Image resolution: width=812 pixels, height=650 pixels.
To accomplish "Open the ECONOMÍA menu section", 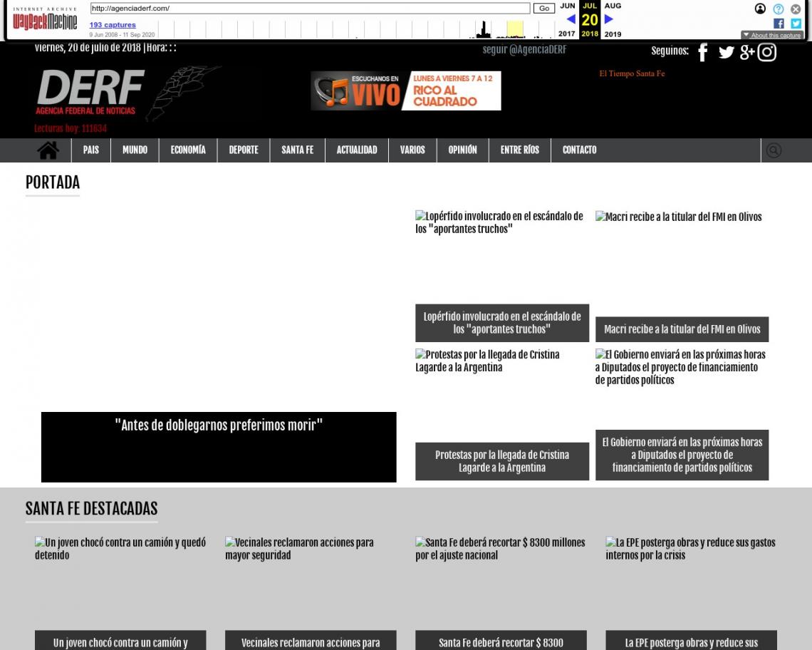I will pyautogui.click(x=188, y=150).
